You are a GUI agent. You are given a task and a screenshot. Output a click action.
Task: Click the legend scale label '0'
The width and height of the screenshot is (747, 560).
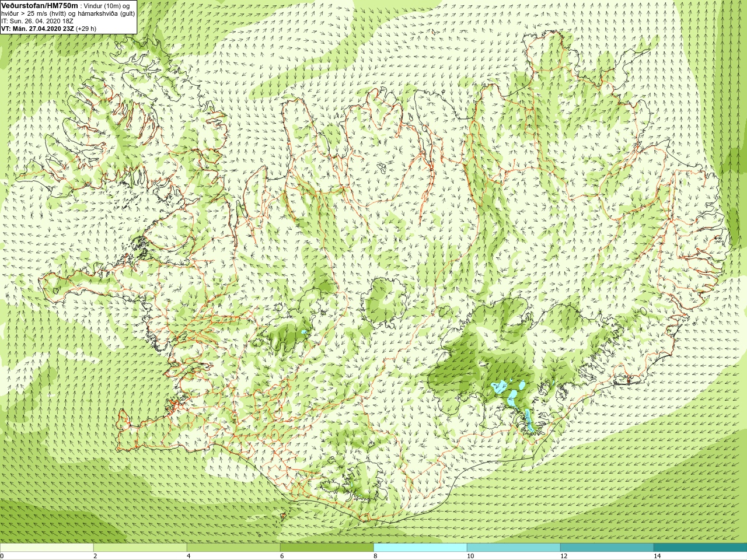click(2, 556)
